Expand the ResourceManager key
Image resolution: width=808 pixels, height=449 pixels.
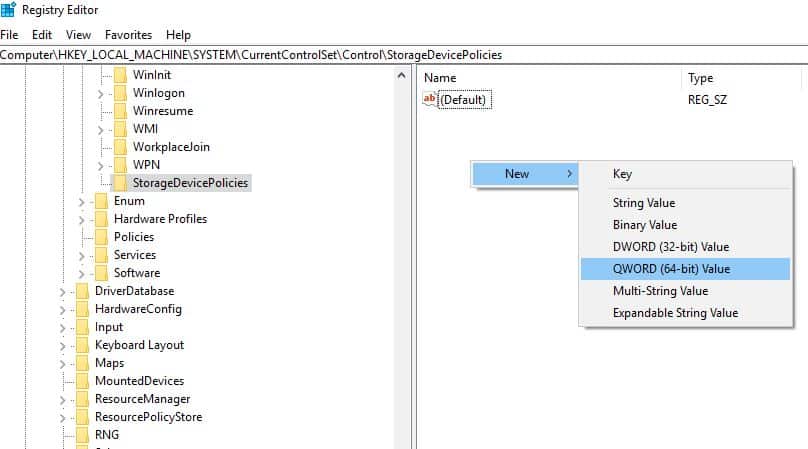(62, 400)
